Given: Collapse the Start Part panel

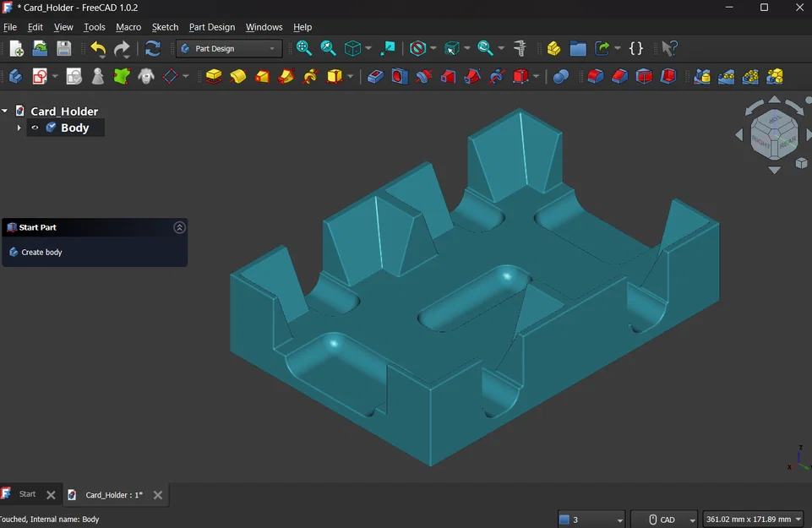Looking at the screenshot, I should 179,227.
